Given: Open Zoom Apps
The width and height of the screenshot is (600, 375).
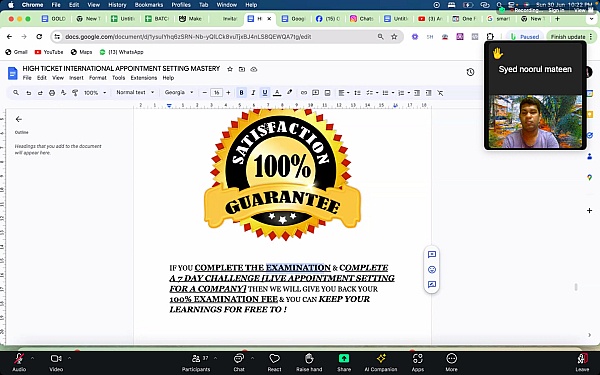Looking at the screenshot, I should (x=417, y=362).
